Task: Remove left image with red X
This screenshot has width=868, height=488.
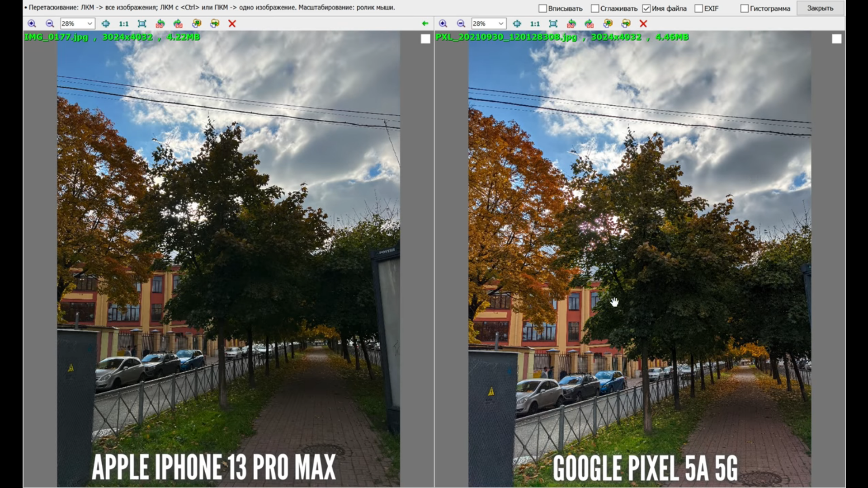Action: (x=232, y=23)
